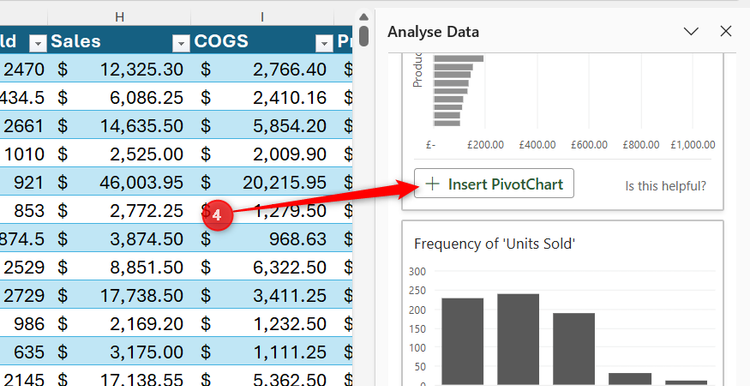Select the COGS cell 5,854.20
The width and height of the screenshot is (750, 386).
point(262,126)
